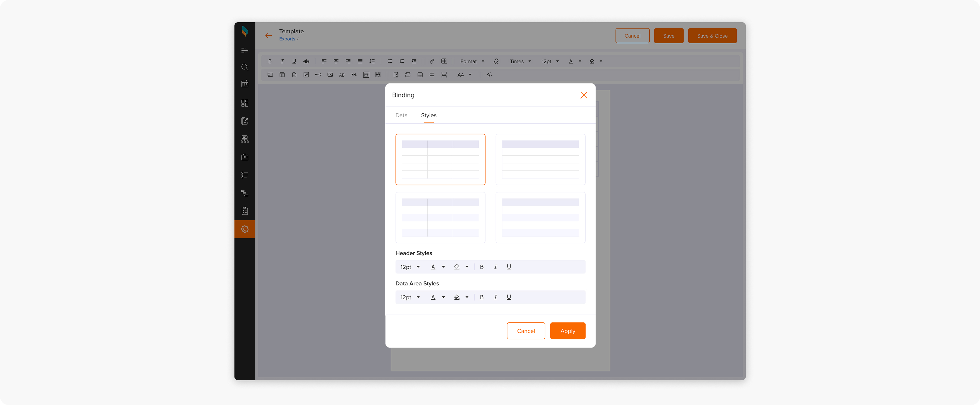Select the full grid table style
This screenshot has height=405, width=980.
tap(440, 159)
